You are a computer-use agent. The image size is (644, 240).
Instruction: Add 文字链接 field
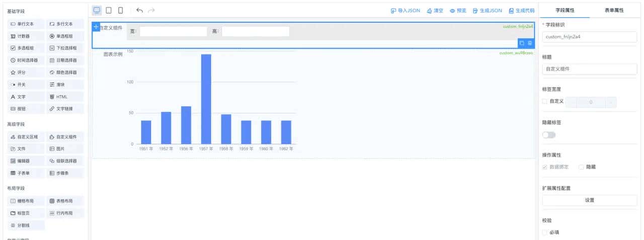tap(65, 109)
